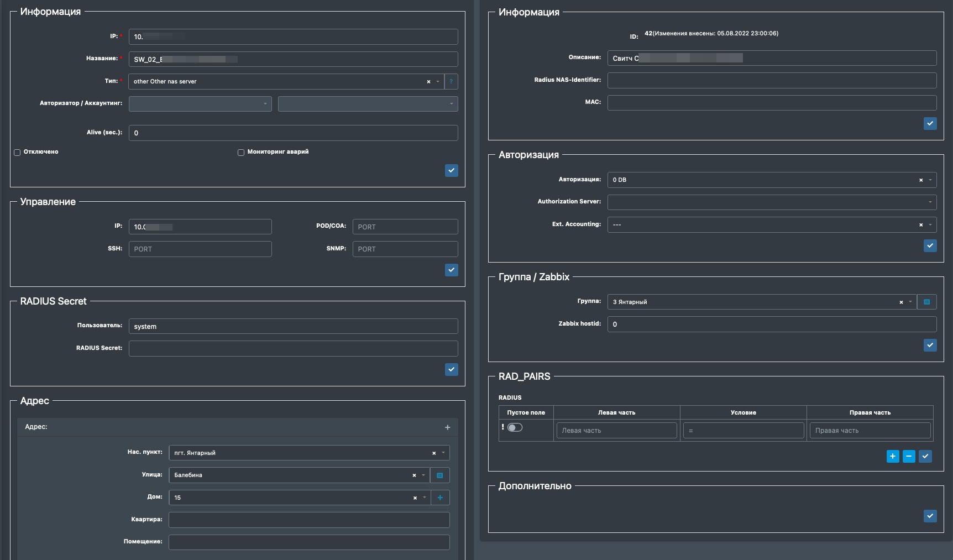
Task: Click the Правая часть input in RAD_PAIRS
Action: (x=870, y=430)
